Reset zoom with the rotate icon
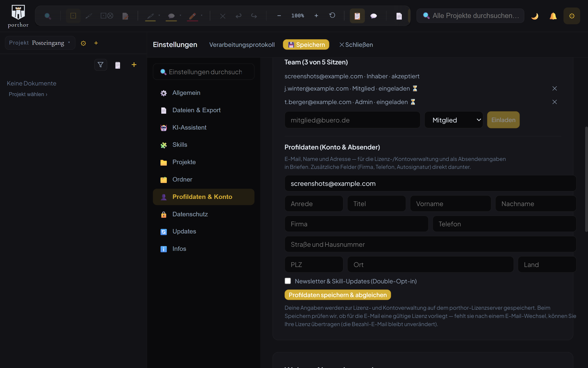588x368 pixels. coord(332,16)
